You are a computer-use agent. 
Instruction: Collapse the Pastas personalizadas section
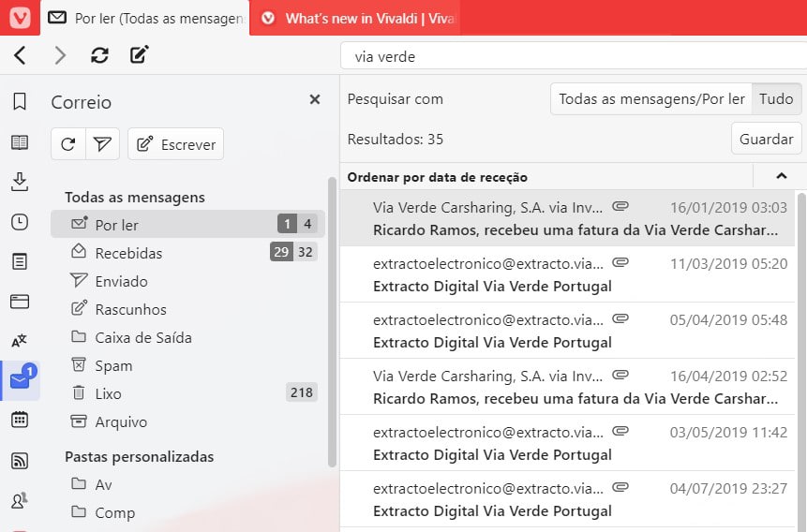(x=139, y=456)
